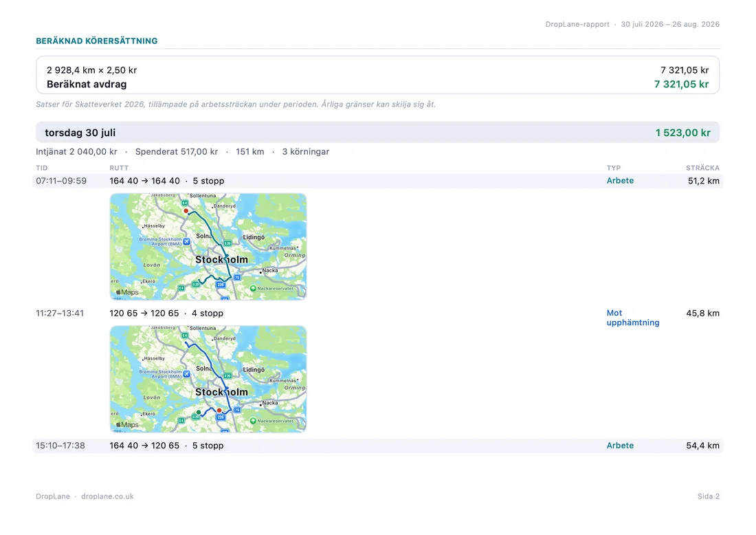Click the 'Sida 2' page number

pyautogui.click(x=709, y=496)
